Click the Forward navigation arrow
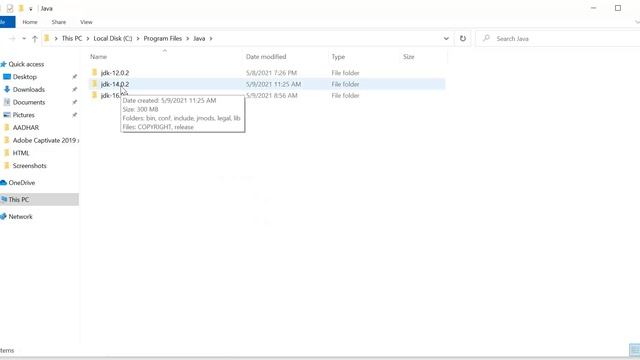This screenshot has height=360, width=640. tap(12, 38)
